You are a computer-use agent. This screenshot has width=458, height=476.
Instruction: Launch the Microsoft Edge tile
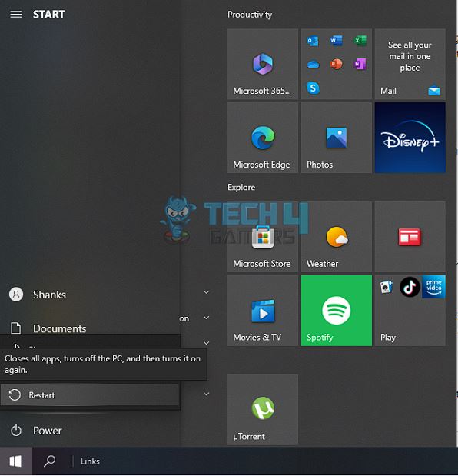point(263,138)
